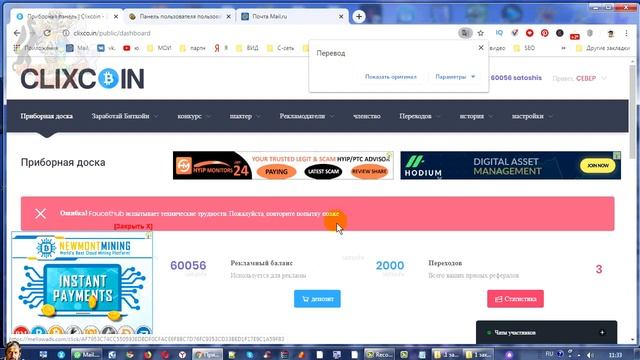This screenshot has width=640, height=360.
Task: Open the Chrome three-dot menu
Action: (626, 33)
